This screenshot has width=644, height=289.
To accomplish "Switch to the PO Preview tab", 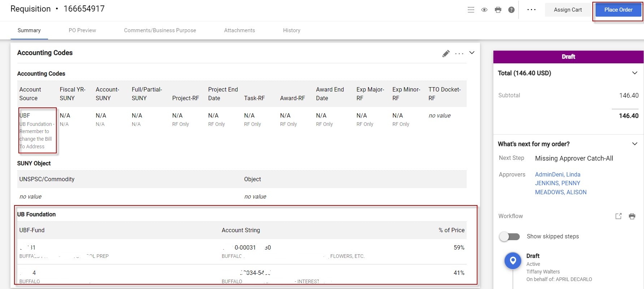I will 82,30.
